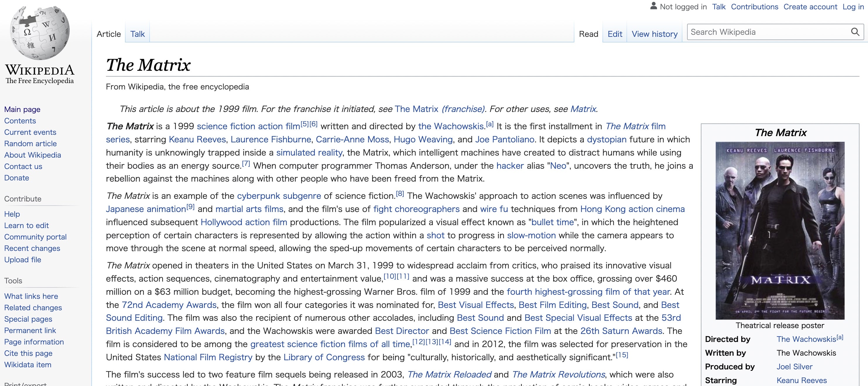Image resolution: width=868 pixels, height=386 pixels.
Task: Open Joel Silver in the infobox
Action: 794,367
